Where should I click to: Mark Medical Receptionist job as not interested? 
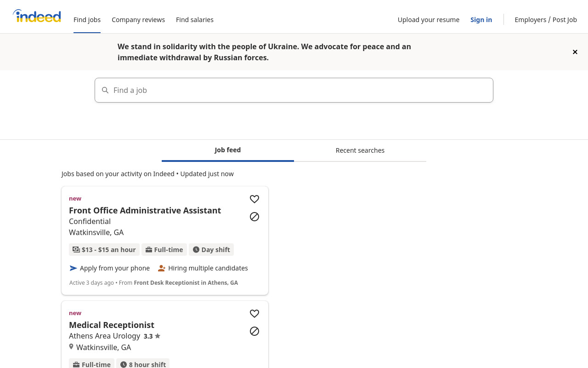click(x=254, y=331)
